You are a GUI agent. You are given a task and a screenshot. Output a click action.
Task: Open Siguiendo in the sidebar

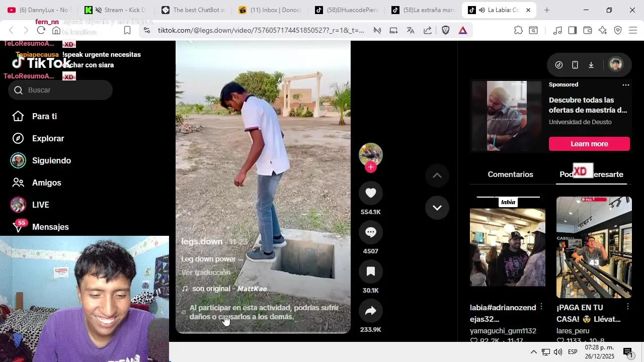tap(51, 160)
